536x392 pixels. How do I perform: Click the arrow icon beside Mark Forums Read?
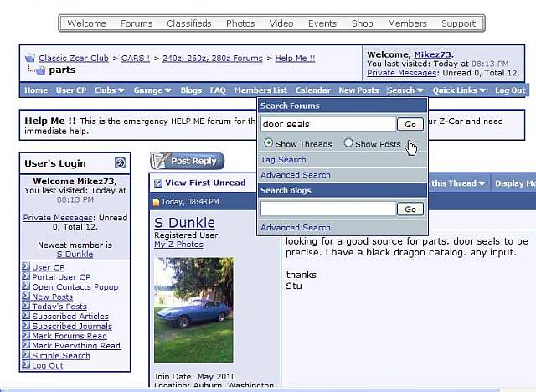(26, 335)
